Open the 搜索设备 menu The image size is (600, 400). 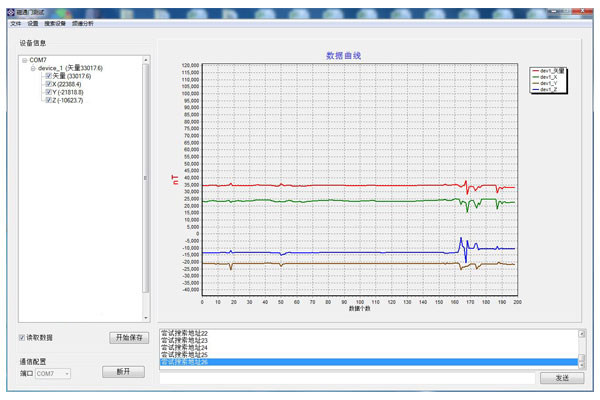[x=56, y=22]
